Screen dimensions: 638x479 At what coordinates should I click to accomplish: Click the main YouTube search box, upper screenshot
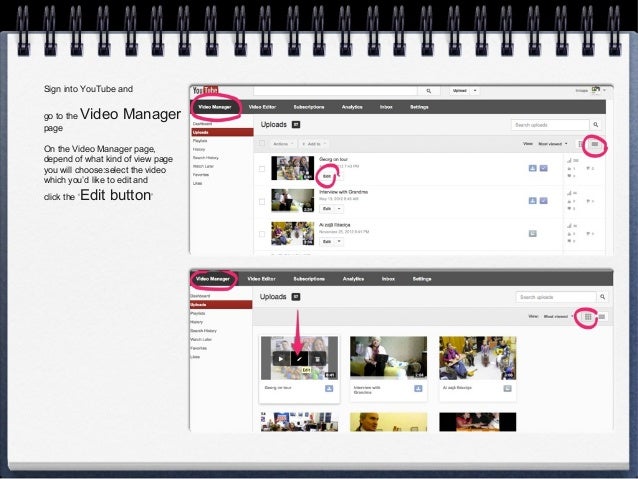(335, 91)
